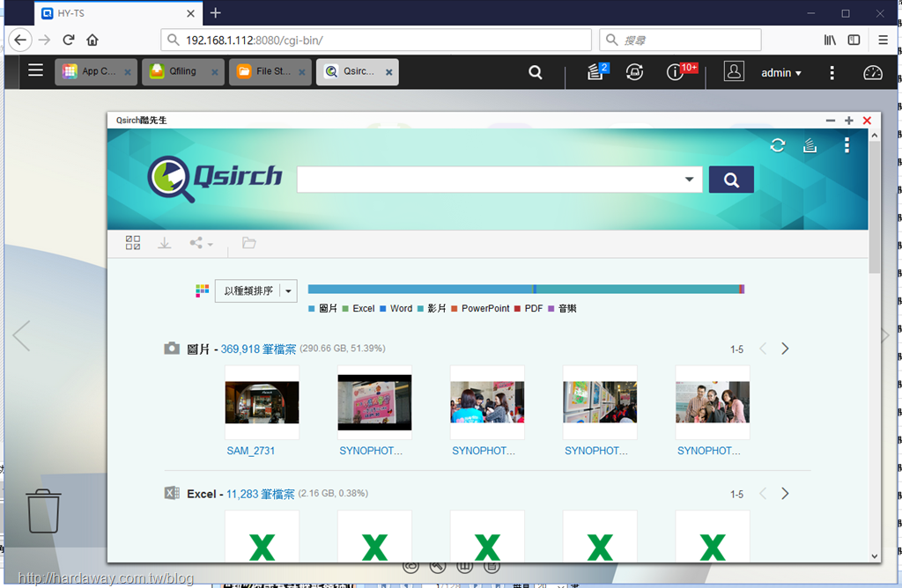Open the share dropdown icon
Image resolution: width=902 pixels, height=588 pixels.
click(x=201, y=243)
